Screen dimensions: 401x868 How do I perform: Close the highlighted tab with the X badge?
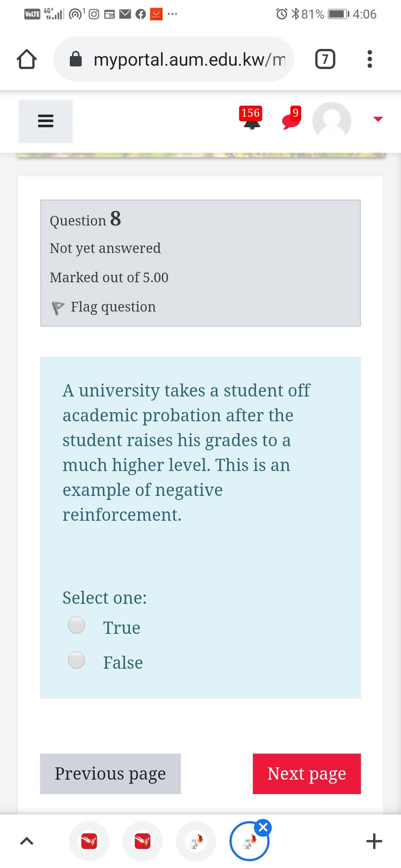[x=264, y=827]
